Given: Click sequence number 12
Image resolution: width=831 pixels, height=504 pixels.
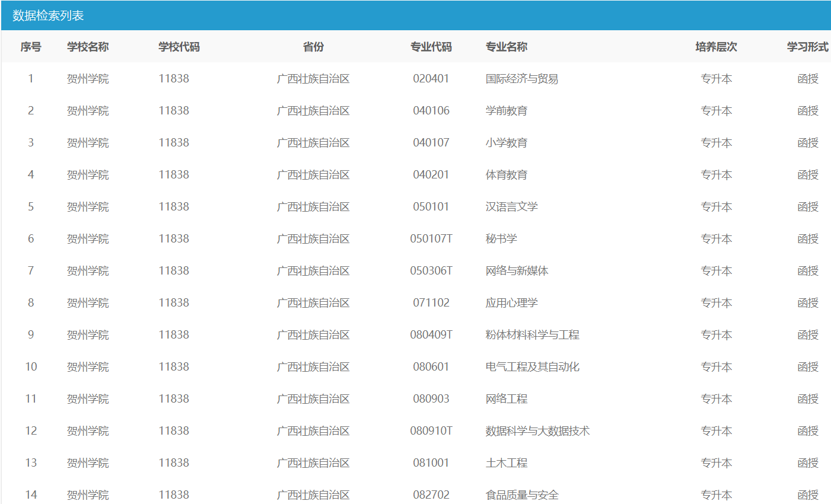Looking at the screenshot, I should tap(31, 431).
